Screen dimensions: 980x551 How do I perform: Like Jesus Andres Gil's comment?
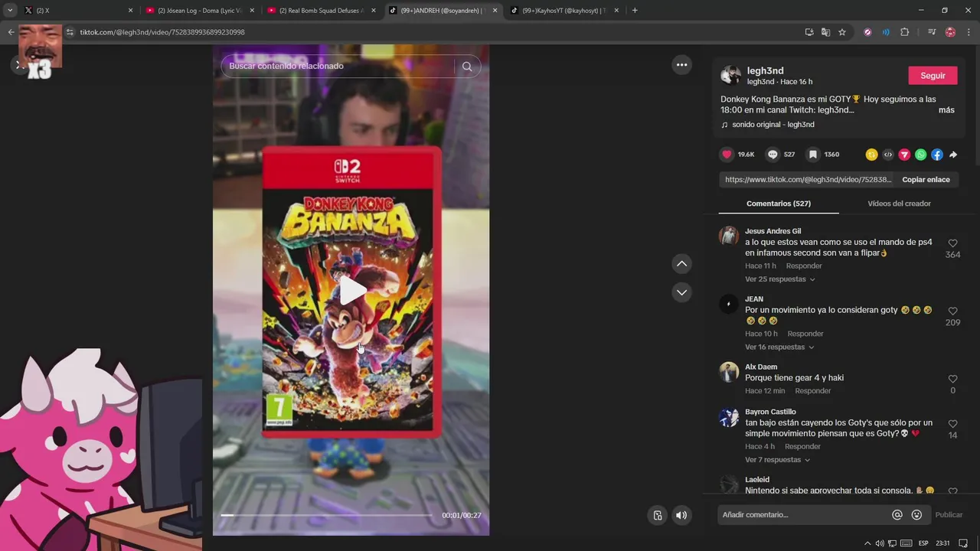[x=952, y=243]
